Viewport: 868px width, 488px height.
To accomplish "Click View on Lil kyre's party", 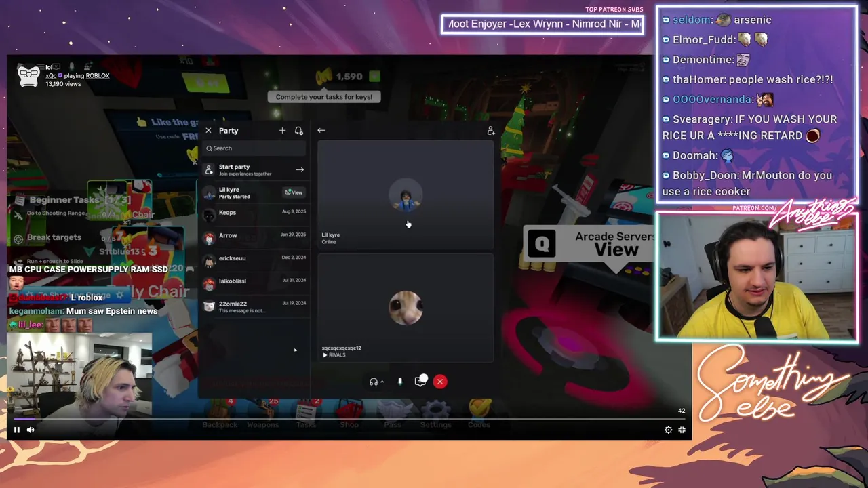I will 294,192.
